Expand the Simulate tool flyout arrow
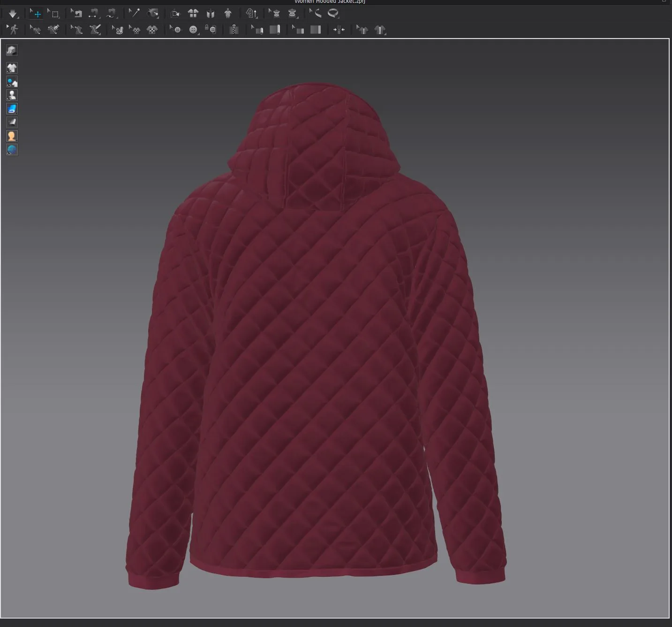The image size is (672, 627). point(18,18)
